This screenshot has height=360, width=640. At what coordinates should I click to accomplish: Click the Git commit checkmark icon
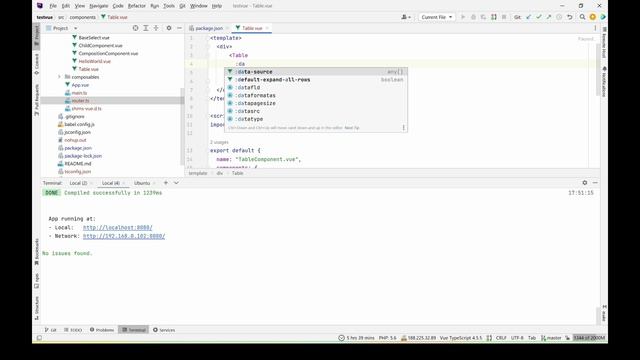(x=539, y=17)
